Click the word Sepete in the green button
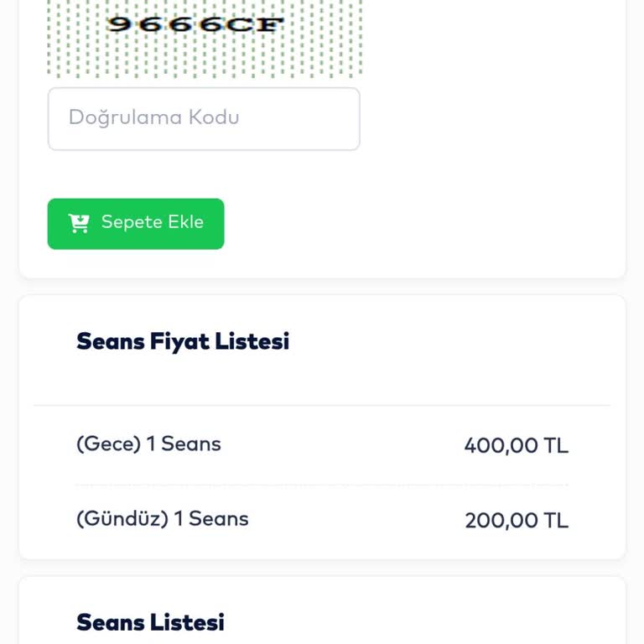644x644 pixels. pos(132,222)
